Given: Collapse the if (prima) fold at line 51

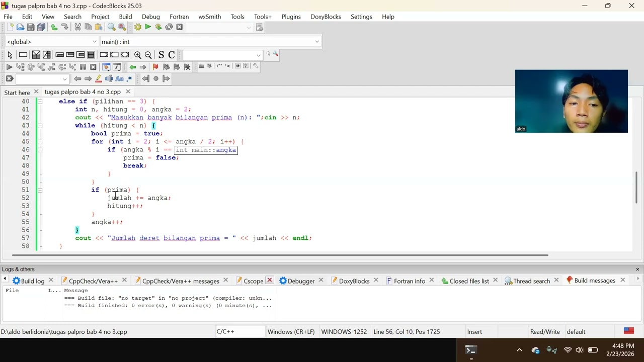Looking at the screenshot, I should click(40, 190).
